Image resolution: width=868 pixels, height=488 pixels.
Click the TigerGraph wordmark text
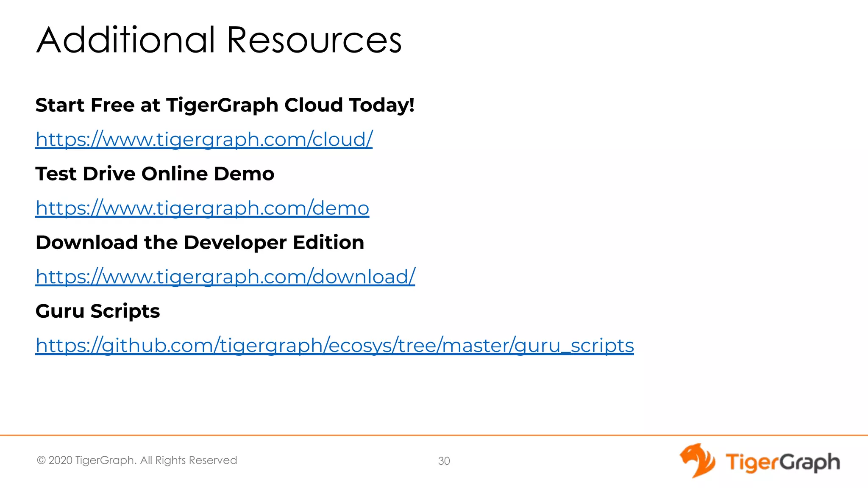pos(783,462)
